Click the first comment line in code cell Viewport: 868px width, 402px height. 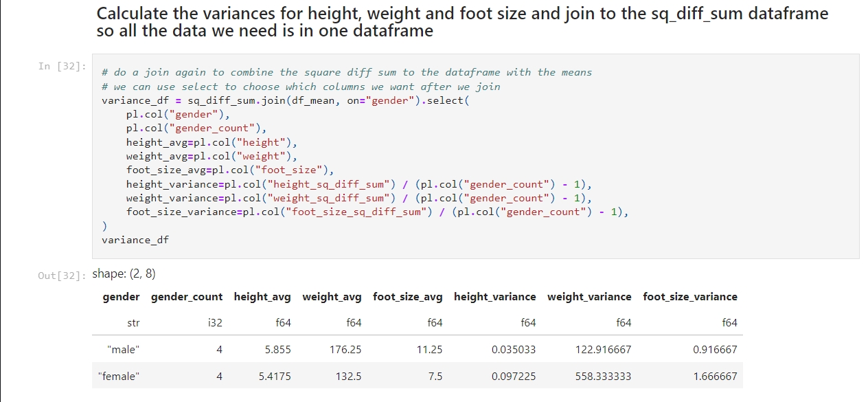pyautogui.click(x=346, y=72)
